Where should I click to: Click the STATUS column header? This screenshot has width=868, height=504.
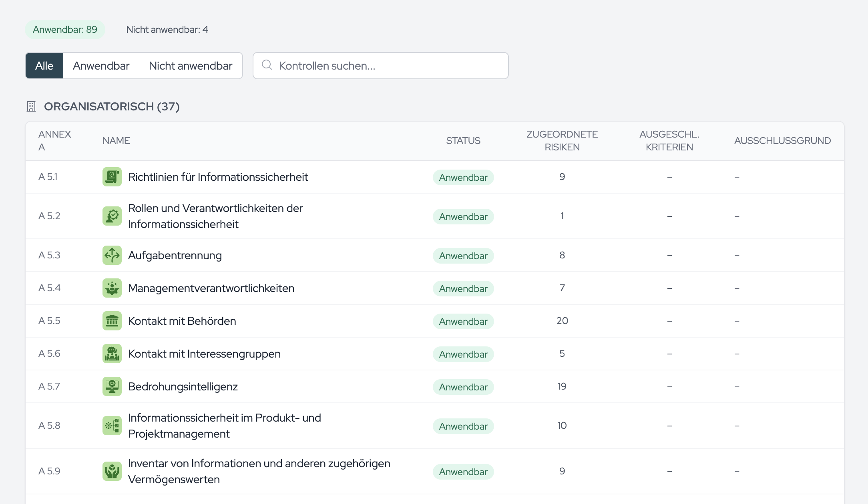coord(463,141)
